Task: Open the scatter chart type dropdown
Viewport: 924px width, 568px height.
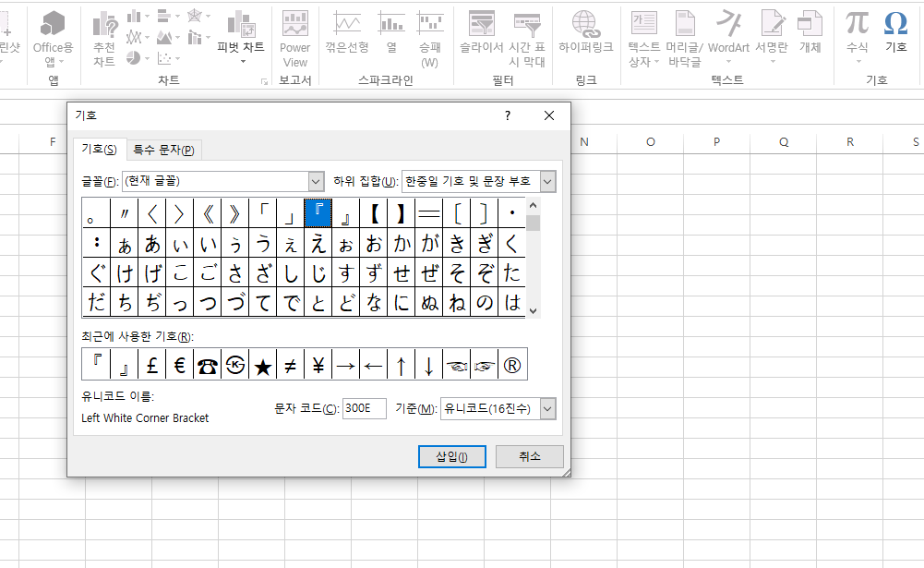Action: [x=169, y=58]
